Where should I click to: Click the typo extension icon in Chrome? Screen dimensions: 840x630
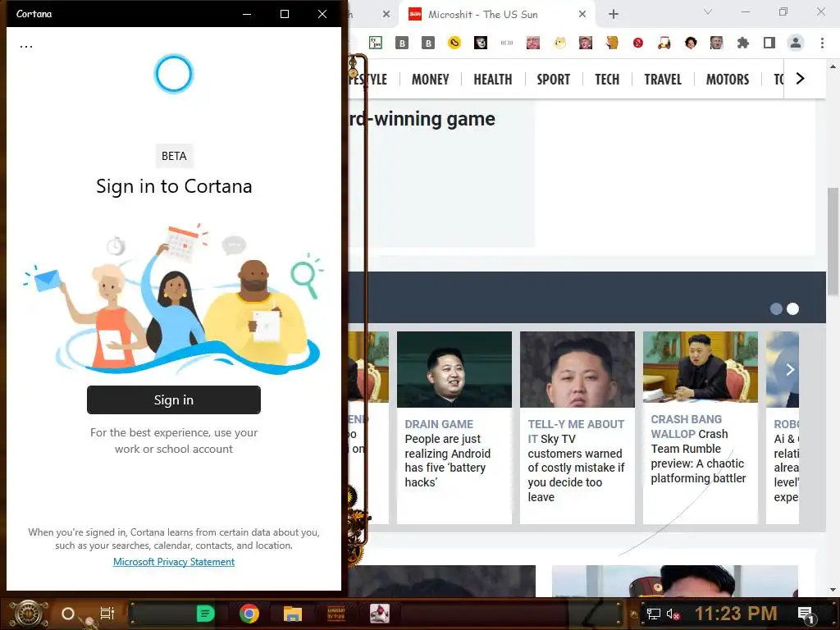click(376, 43)
